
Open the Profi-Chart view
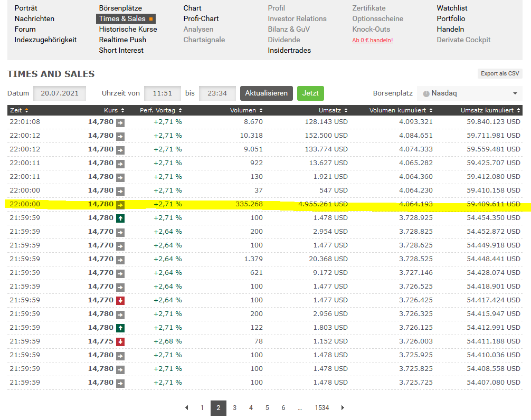[x=201, y=18]
